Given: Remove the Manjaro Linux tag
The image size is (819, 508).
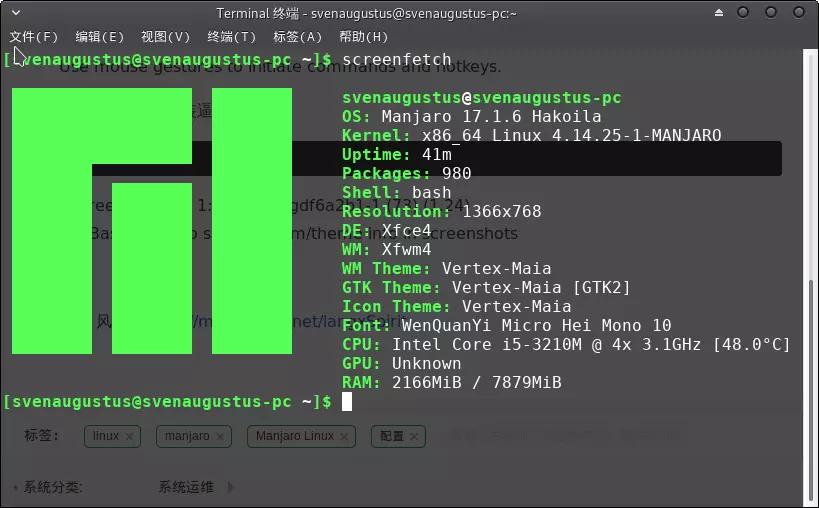Looking at the screenshot, I should [344, 436].
